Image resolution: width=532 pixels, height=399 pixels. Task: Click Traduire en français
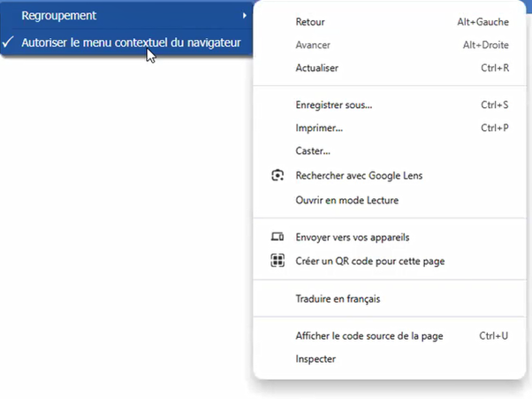(x=390, y=299)
